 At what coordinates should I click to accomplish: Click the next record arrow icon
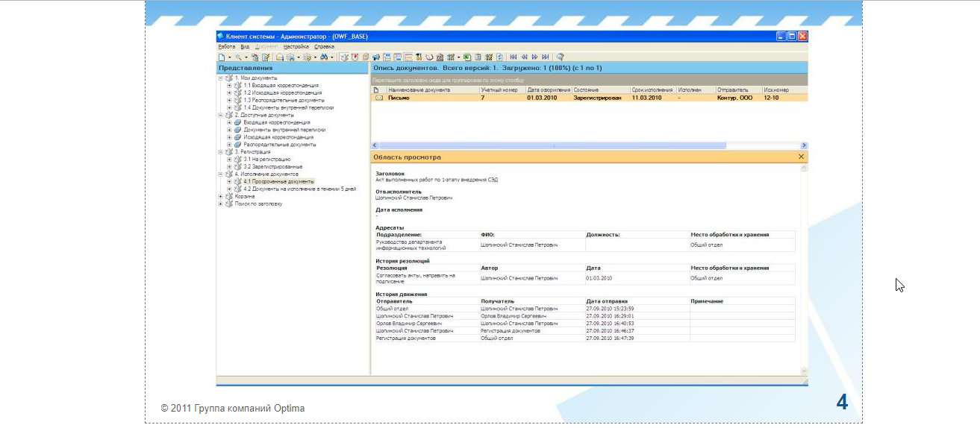pyautogui.click(x=534, y=57)
